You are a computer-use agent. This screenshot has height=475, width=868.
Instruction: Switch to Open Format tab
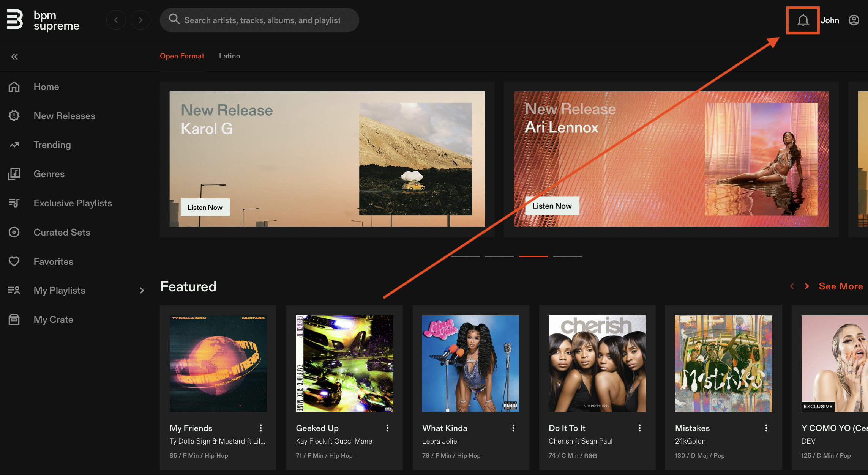coord(182,56)
